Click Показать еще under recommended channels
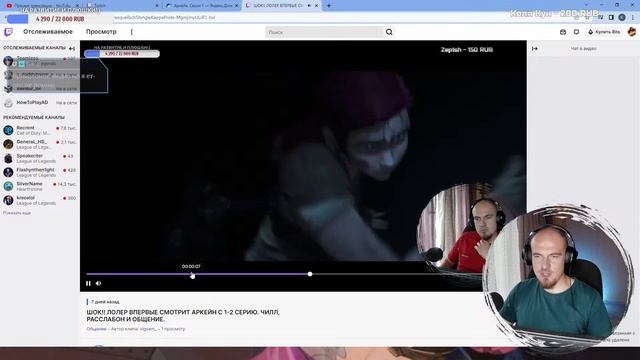Viewport: 640px width, 360px height. 17,213
